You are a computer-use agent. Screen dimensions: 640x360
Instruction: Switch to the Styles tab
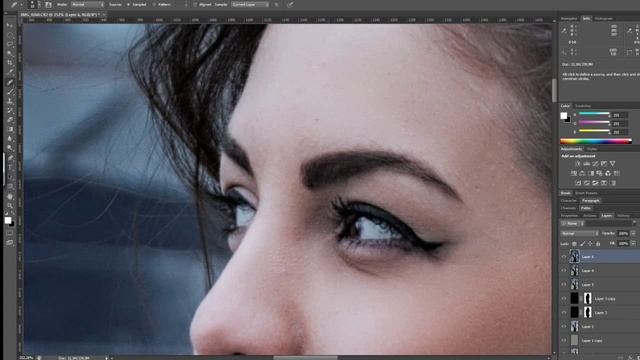[x=592, y=149]
